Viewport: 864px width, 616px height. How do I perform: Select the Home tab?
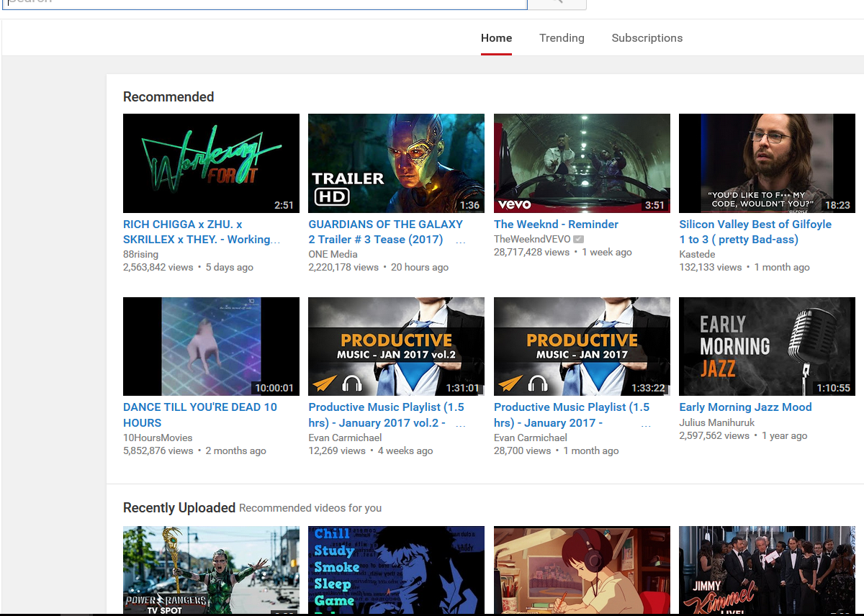tap(496, 38)
